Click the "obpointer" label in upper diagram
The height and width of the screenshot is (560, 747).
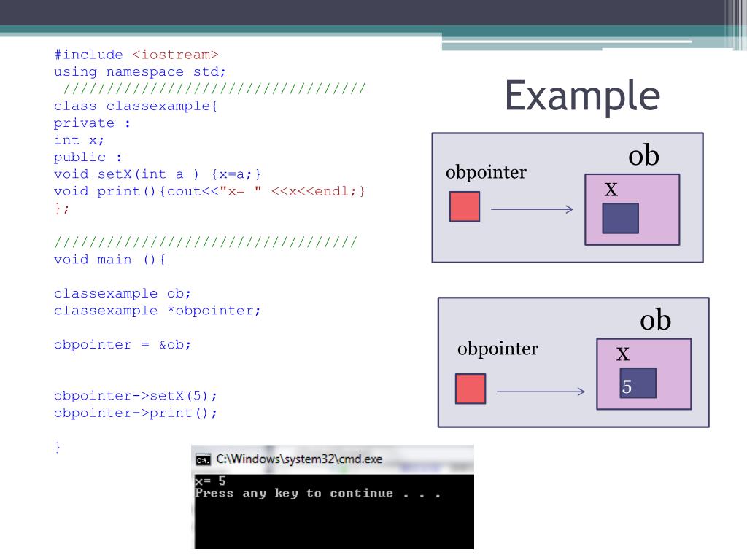487,172
